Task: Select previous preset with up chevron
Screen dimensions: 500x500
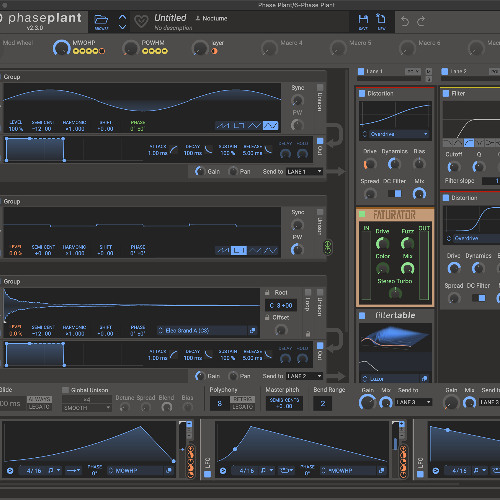Action: tap(122, 17)
